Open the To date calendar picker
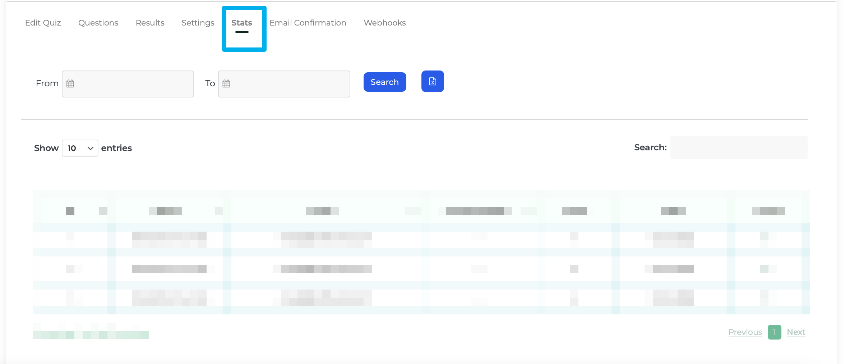 (226, 83)
